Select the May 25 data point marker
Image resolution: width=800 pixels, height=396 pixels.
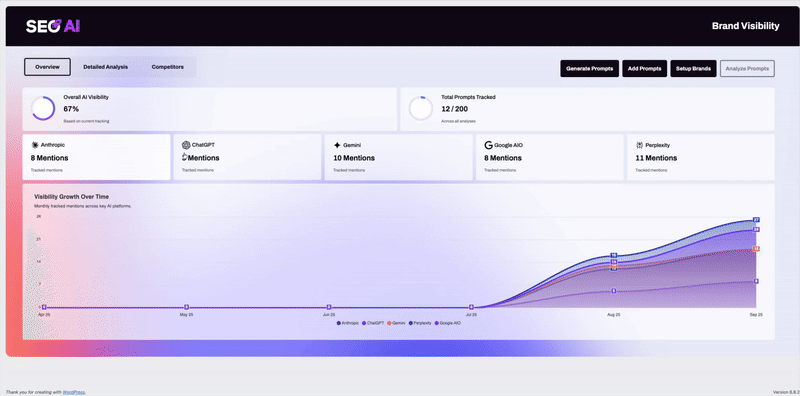(x=187, y=307)
